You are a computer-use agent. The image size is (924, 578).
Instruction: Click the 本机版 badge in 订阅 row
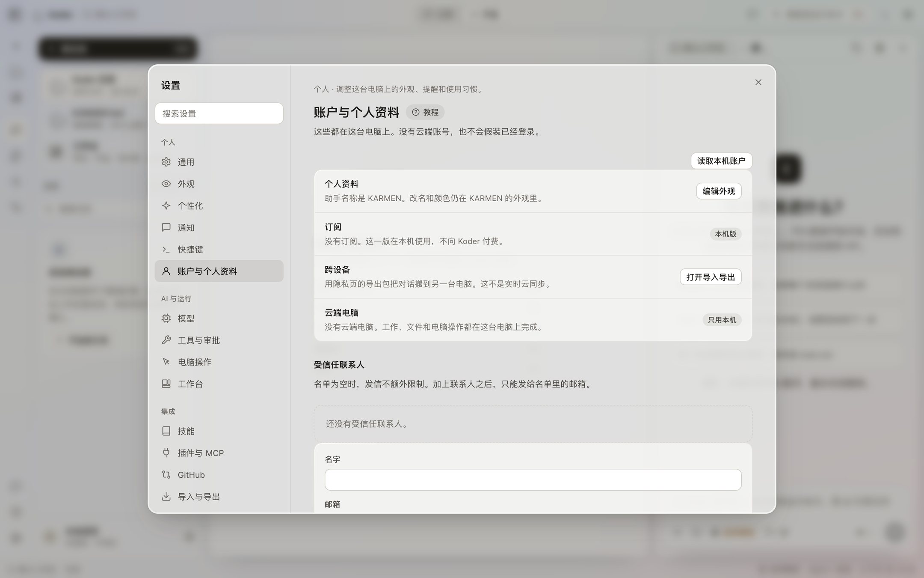726,234
